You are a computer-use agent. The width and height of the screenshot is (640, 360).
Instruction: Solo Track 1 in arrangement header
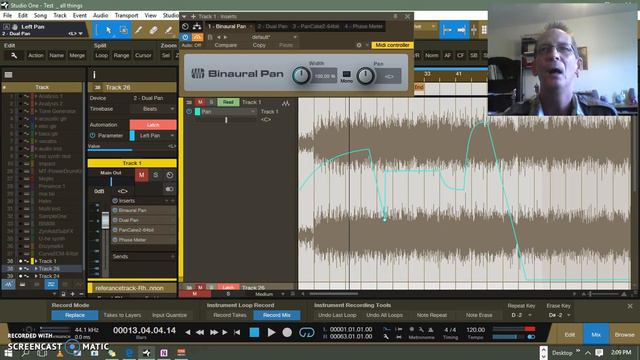click(211, 102)
